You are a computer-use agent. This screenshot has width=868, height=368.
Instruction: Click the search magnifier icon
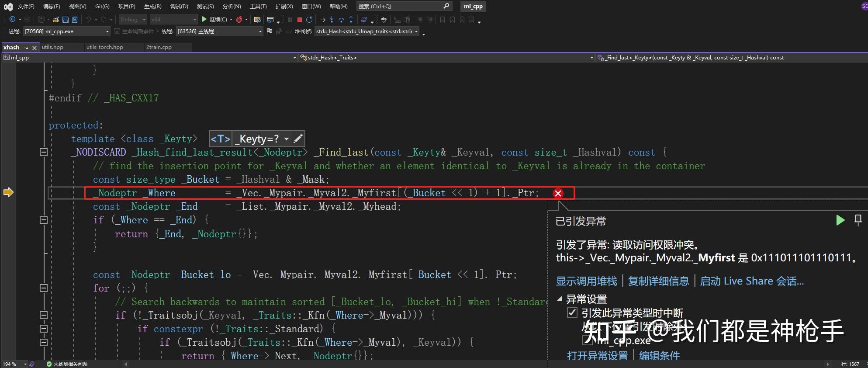446,6
